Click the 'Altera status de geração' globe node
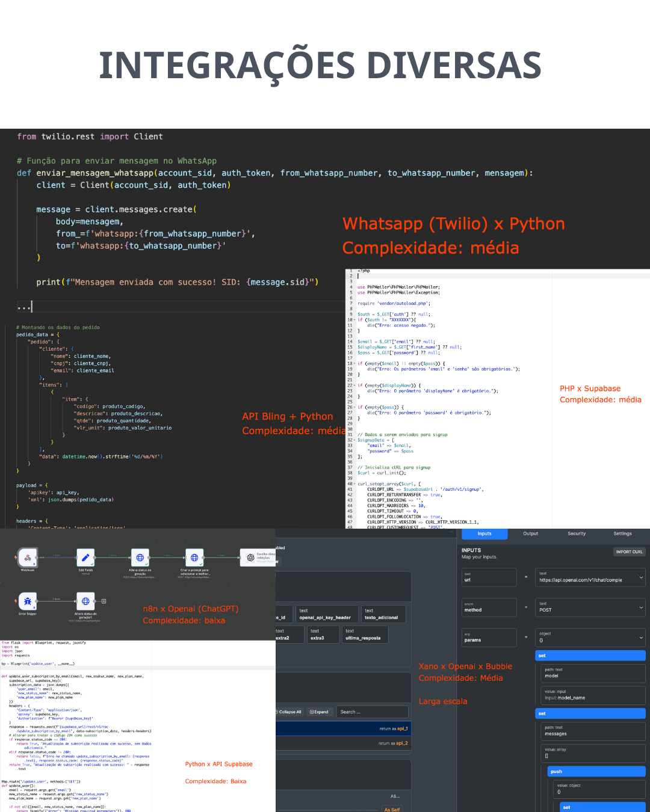 140,558
